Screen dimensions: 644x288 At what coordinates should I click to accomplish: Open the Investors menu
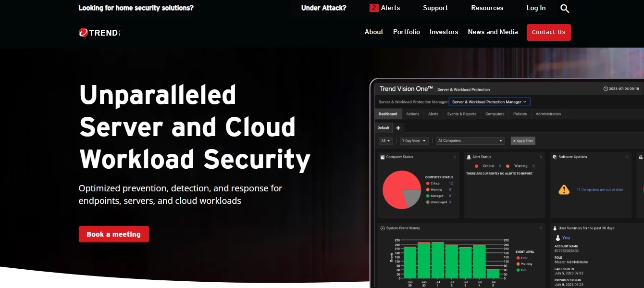444,32
